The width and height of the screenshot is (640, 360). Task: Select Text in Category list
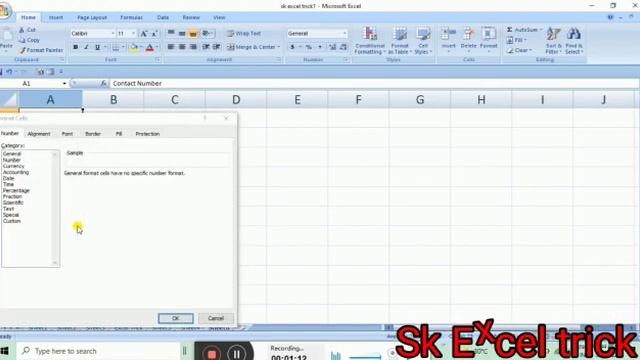point(8,209)
